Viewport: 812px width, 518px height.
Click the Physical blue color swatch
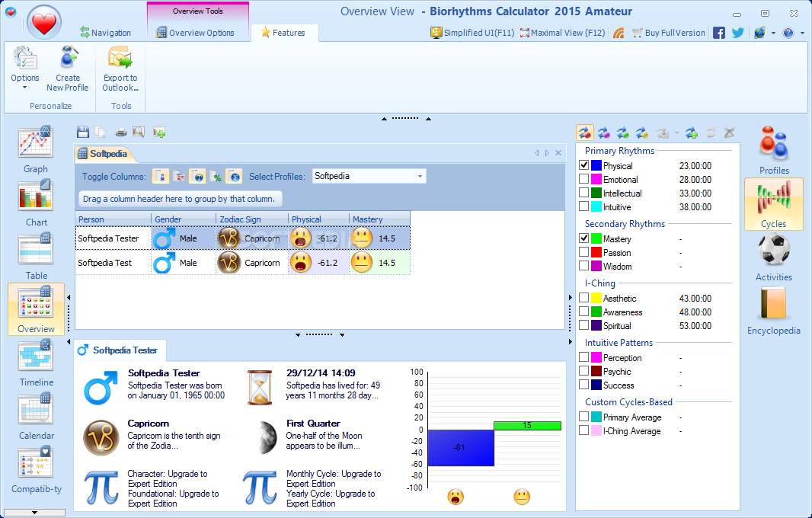click(x=596, y=165)
